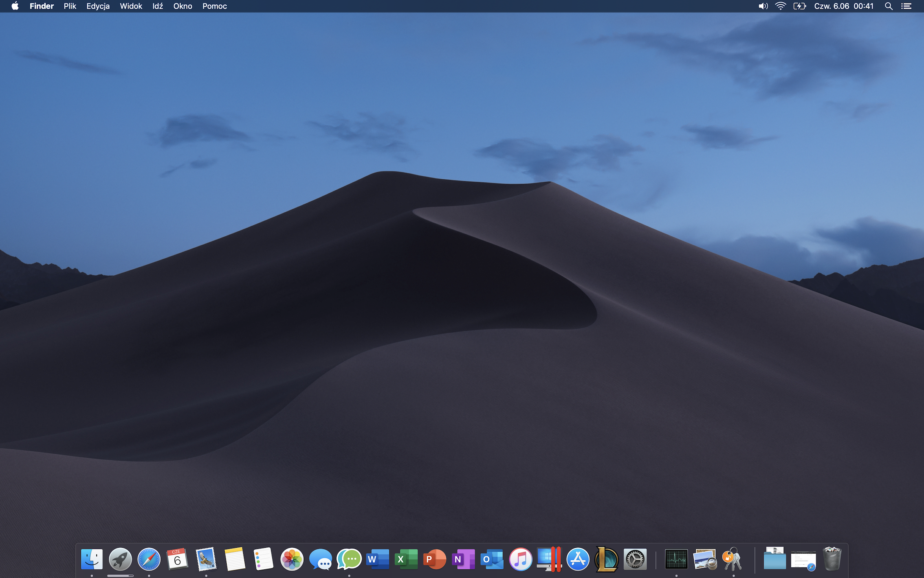Open the volume control menu
Screen dimensions: 924x578
763,6
